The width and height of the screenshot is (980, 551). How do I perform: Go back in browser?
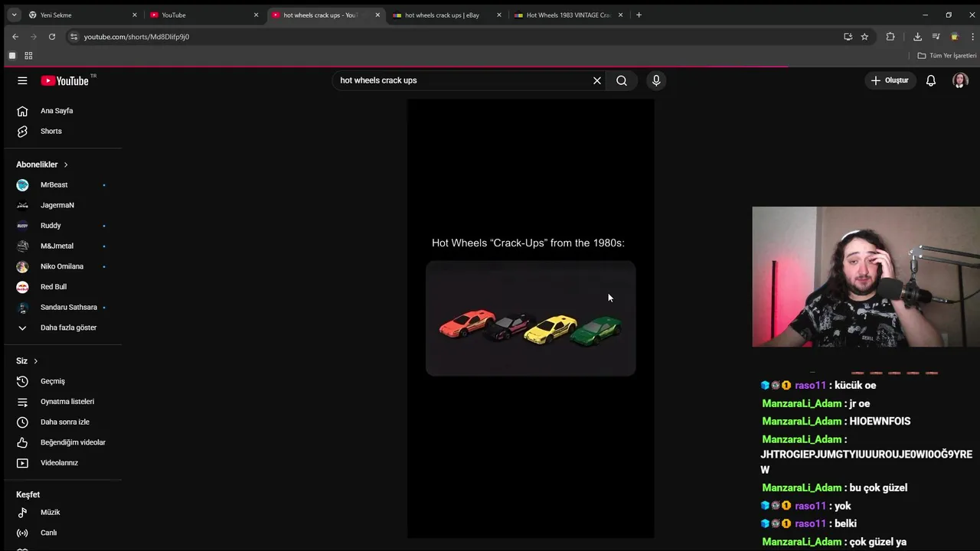point(15,37)
